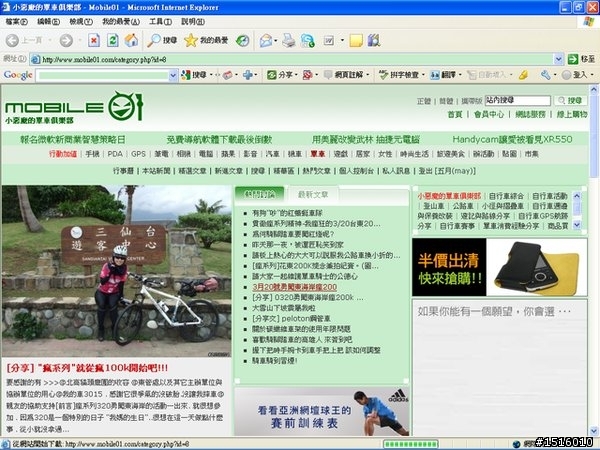Click adidas tennis training ad banner
The height and width of the screenshot is (450, 600).
(x=321, y=412)
